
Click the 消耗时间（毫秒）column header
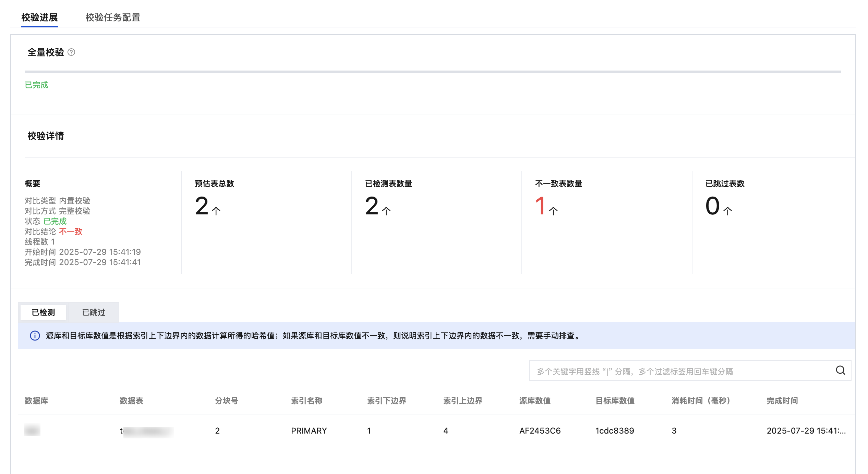tap(701, 401)
